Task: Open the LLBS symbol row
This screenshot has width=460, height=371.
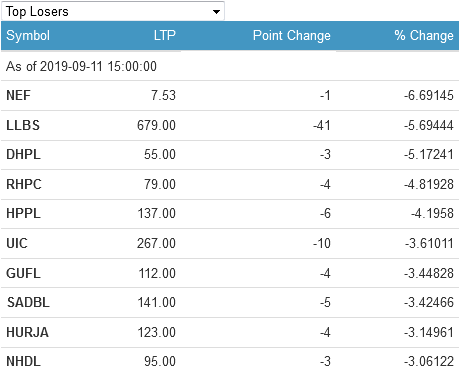Action: click(23, 125)
